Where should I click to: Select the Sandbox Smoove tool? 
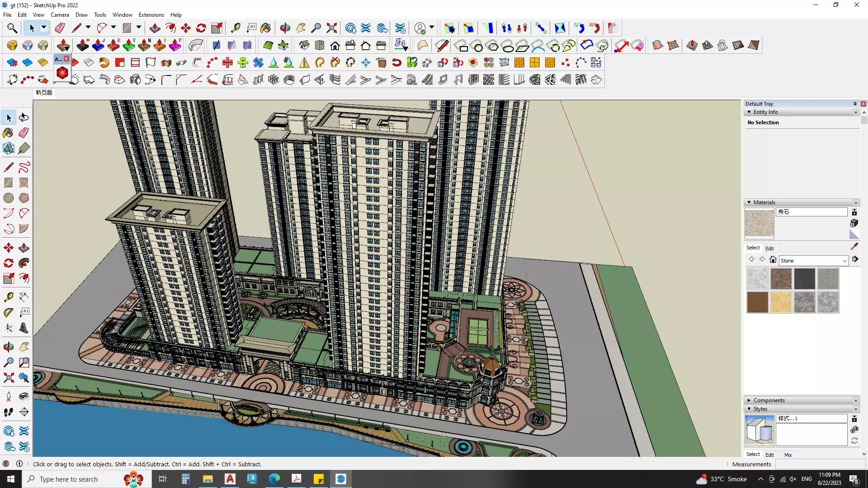(692, 45)
